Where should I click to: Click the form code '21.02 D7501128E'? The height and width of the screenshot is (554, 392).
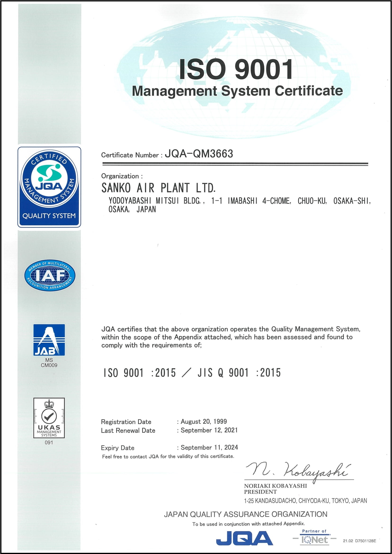point(359,541)
